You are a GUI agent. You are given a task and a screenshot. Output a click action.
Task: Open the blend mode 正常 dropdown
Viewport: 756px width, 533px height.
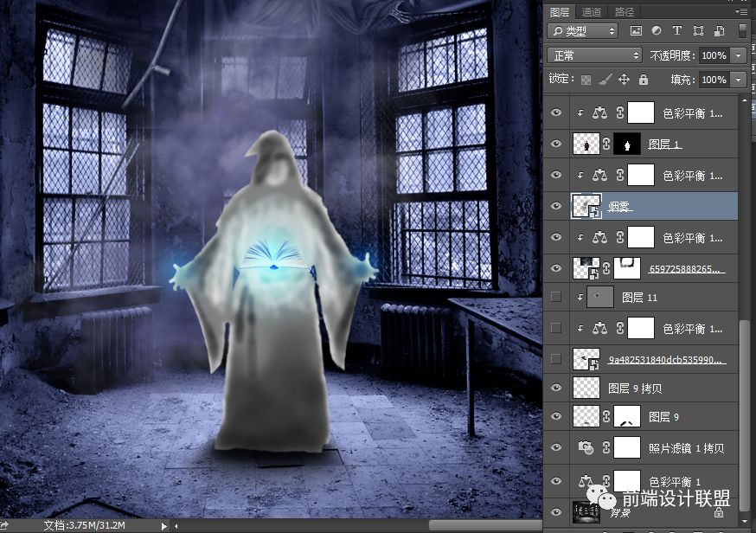pyautogui.click(x=594, y=55)
